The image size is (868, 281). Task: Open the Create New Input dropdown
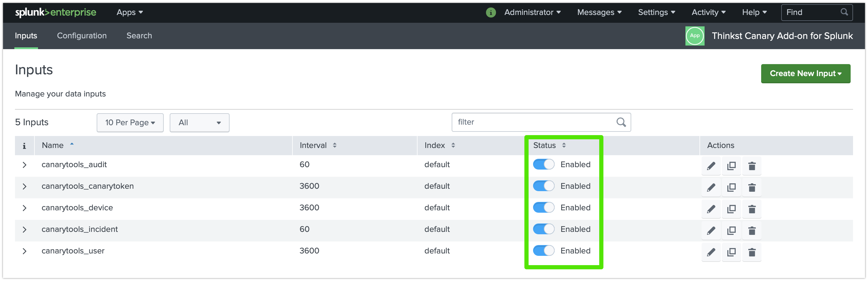pos(805,73)
